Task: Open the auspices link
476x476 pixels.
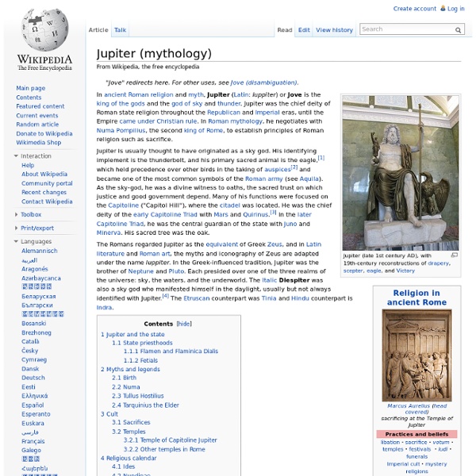Action: pos(278,170)
